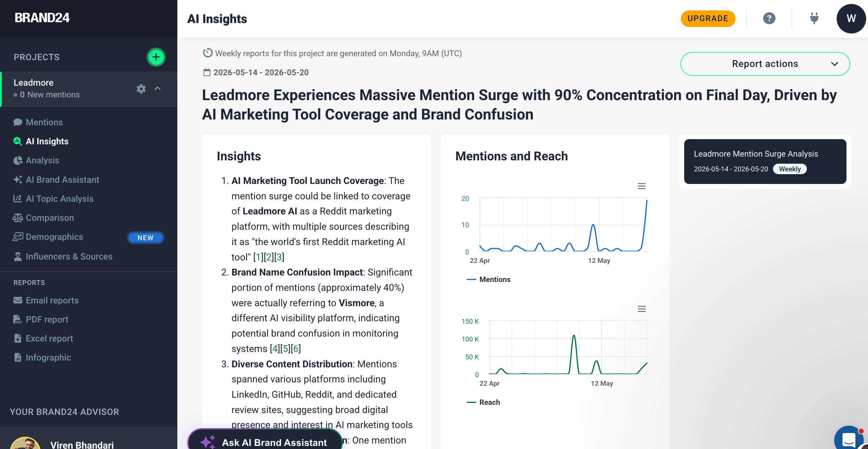This screenshot has width=868, height=449.
Task: Open citation link [6]
Action: point(296,349)
